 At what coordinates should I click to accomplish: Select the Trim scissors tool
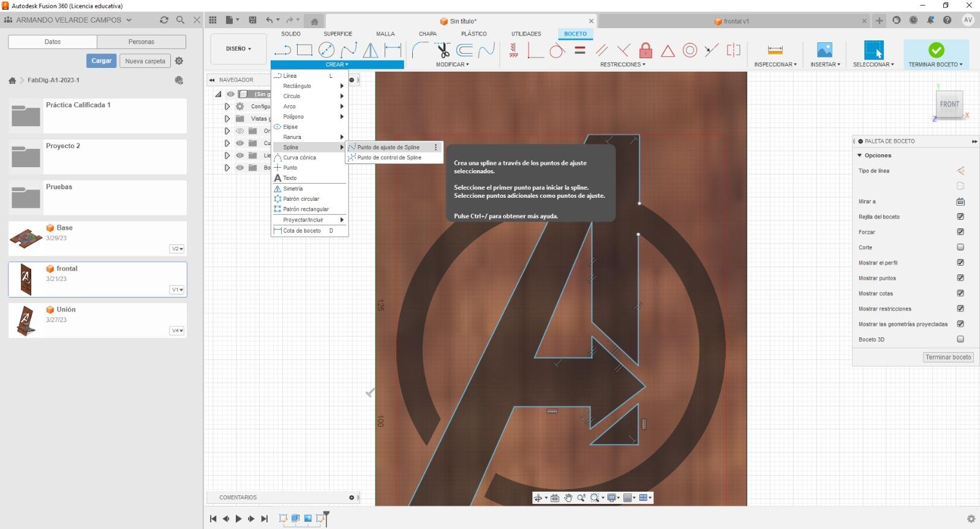point(443,50)
